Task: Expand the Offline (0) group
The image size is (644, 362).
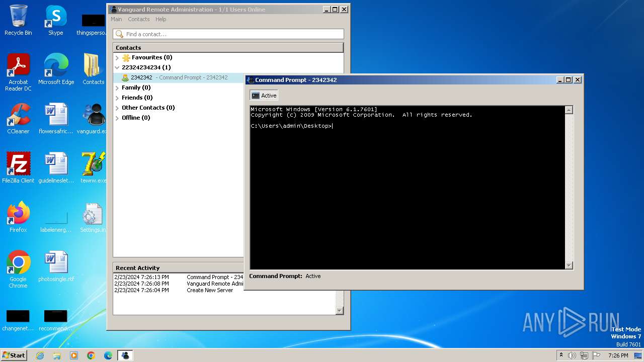Action: pos(117,118)
